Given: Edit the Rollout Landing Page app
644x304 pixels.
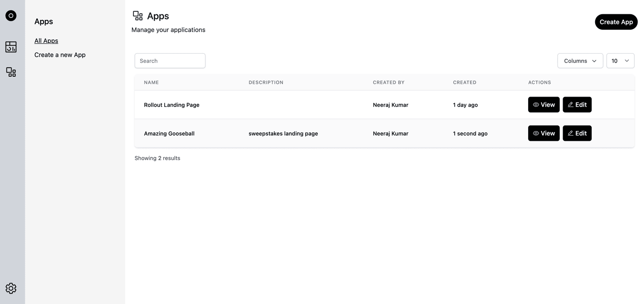Looking at the screenshot, I should pyautogui.click(x=577, y=105).
